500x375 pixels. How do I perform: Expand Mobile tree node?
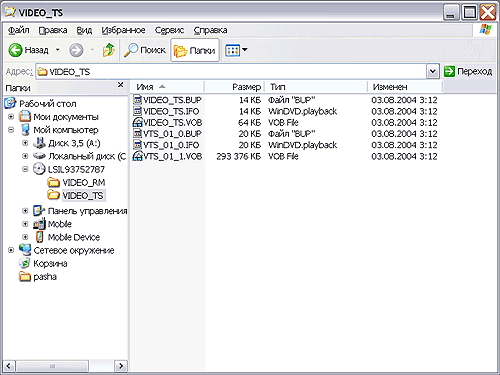click(25, 224)
